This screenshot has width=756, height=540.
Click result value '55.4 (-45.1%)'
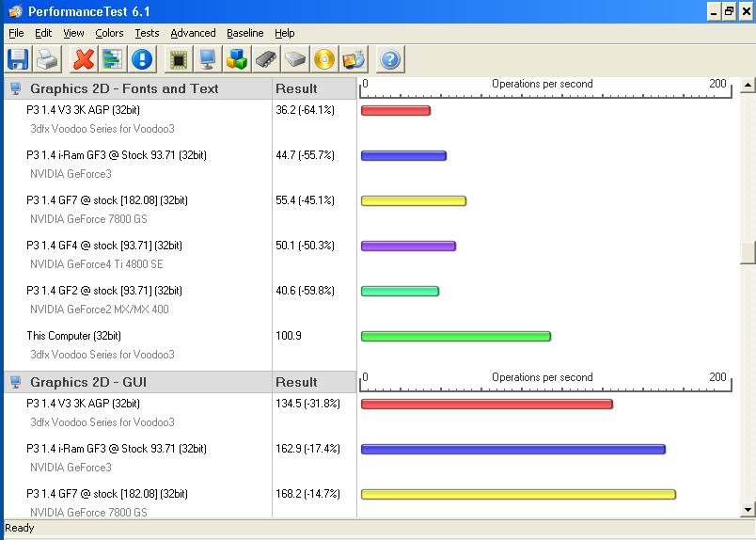pos(305,200)
